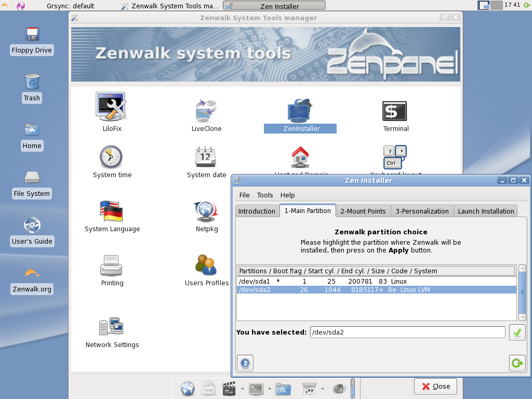Switch to Grsync: default taskbar entry

coord(71,6)
